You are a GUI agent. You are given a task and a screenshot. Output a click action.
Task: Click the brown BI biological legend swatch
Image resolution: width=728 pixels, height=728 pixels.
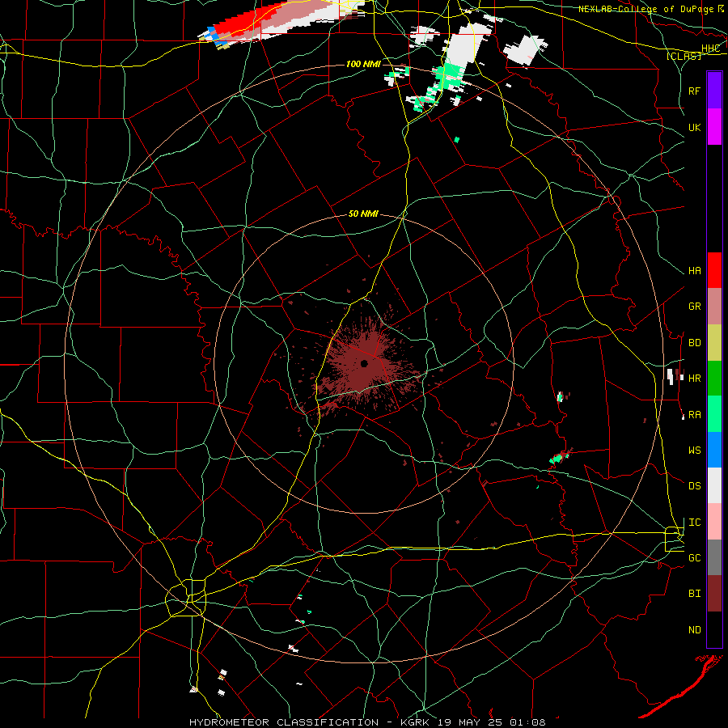tap(714, 594)
